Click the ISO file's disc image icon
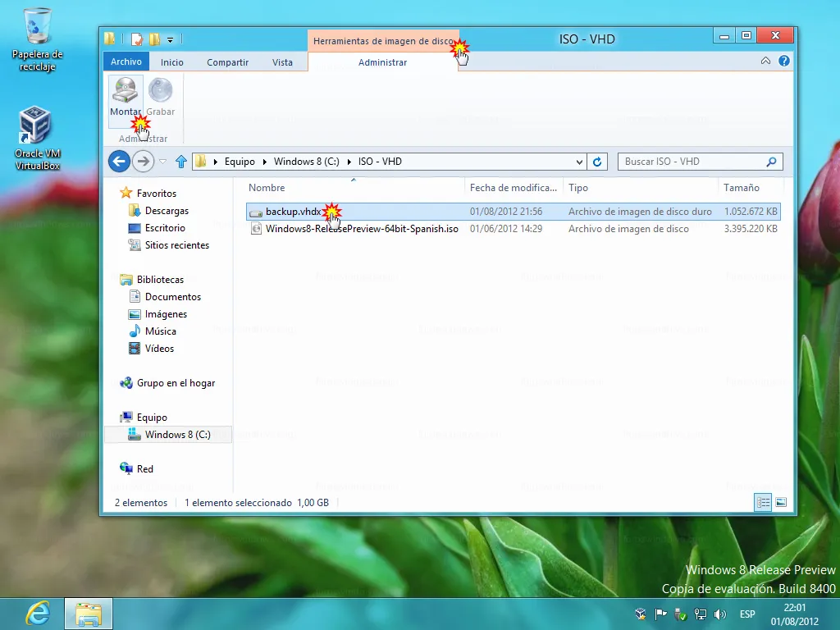Image resolution: width=840 pixels, height=630 pixels. point(256,229)
